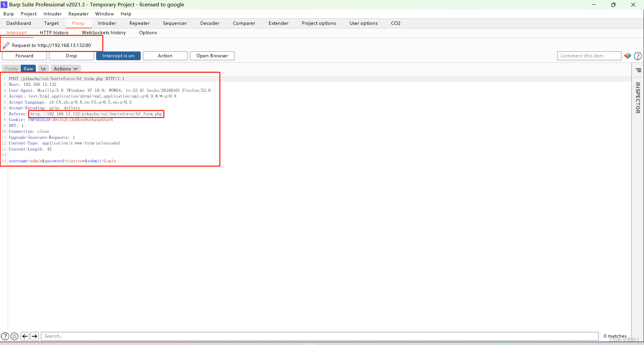Image resolution: width=644 pixels, height=345 pixels.
Task: Click the Burp Suite logo icon
Action: pyautogui.click(x=4, y=5)
